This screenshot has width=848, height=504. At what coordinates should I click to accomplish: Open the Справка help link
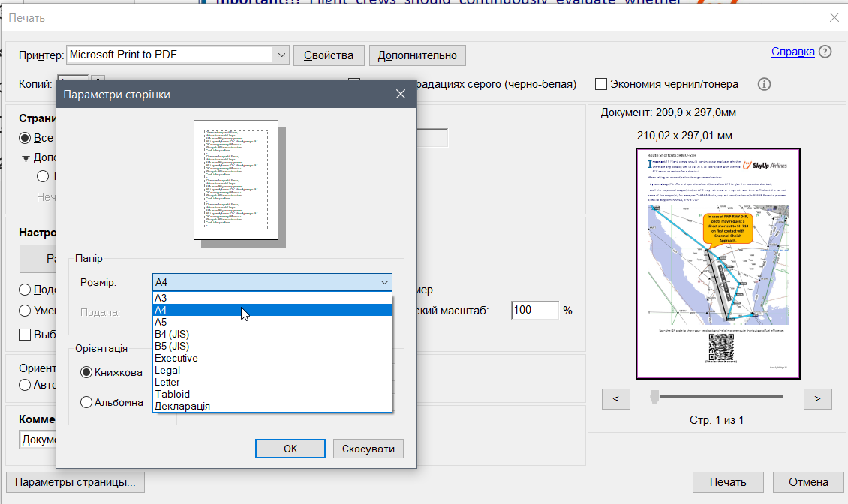[x=792, y=51]
